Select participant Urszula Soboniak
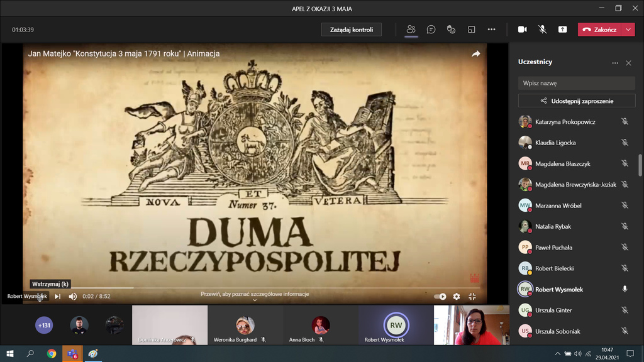Viewport: 644px width, 362px height. (577, 331)
